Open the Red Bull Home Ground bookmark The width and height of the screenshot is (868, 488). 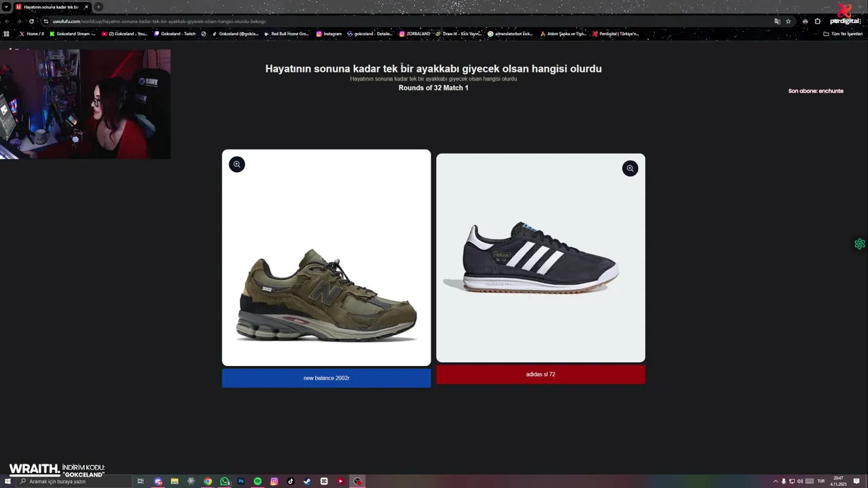point(287,34)
